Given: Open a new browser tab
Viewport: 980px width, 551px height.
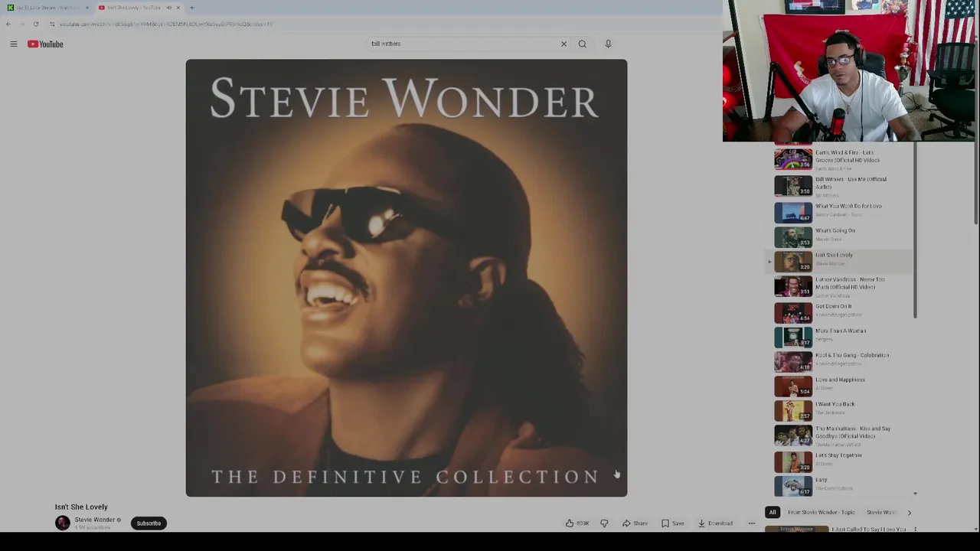Looking at the screenshot, I should pos(191,8).
